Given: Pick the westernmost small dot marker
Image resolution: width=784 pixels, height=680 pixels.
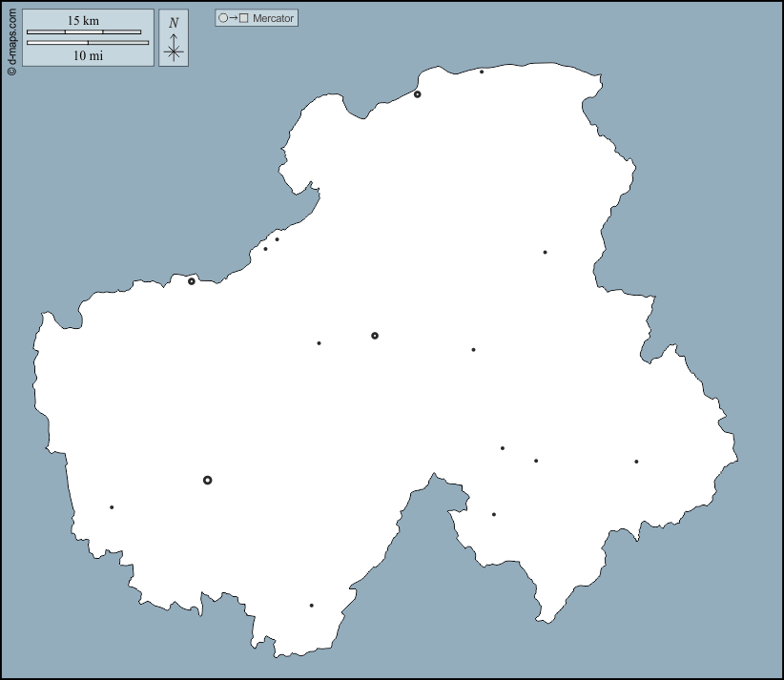Looking at the screenshot, I should (112, 507).
